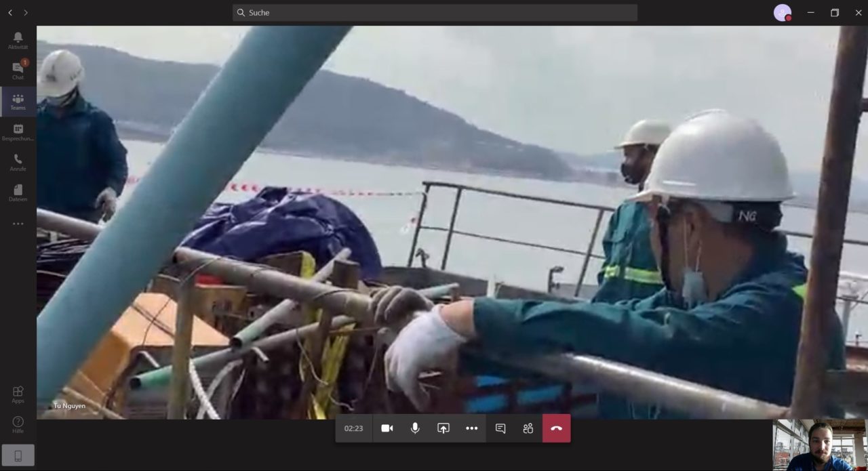Hang up with the red phone button

557,428
